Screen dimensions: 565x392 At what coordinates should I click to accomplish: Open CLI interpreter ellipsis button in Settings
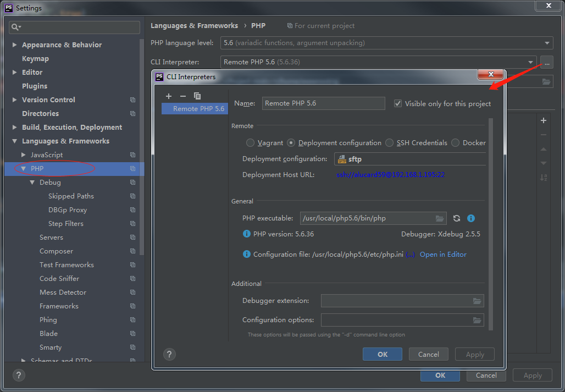click(x=547, y=62)
